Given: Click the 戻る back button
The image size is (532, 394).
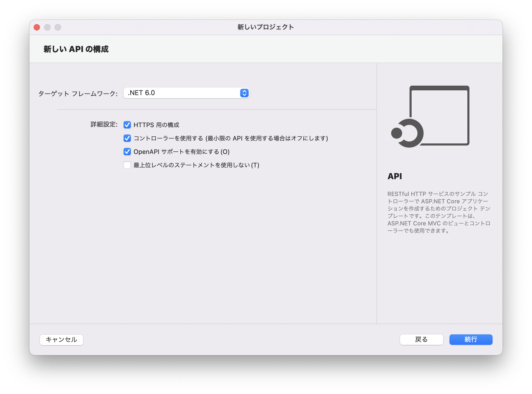Looking at the screenshot, I should [x=421, y=339].
